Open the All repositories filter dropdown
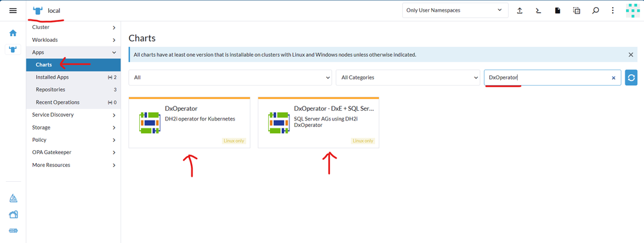644x243 pixels. tap(230, 77)
